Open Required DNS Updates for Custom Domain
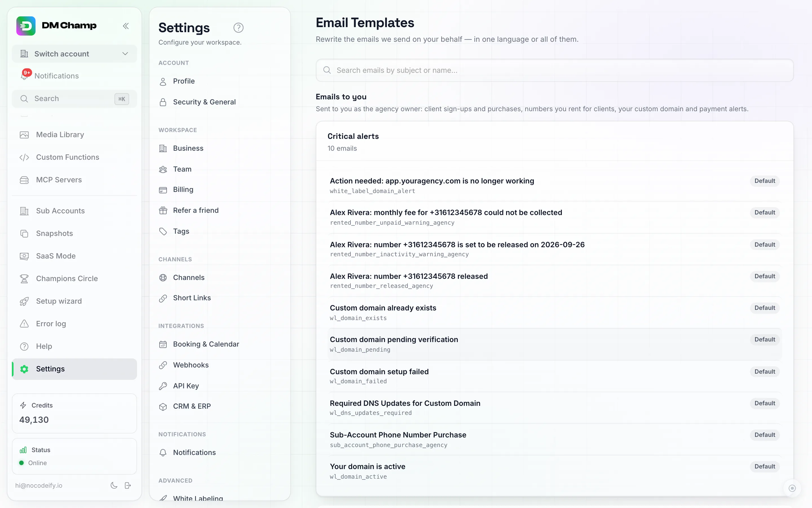The width and height of the screenshot is (812, 508). 555,408
